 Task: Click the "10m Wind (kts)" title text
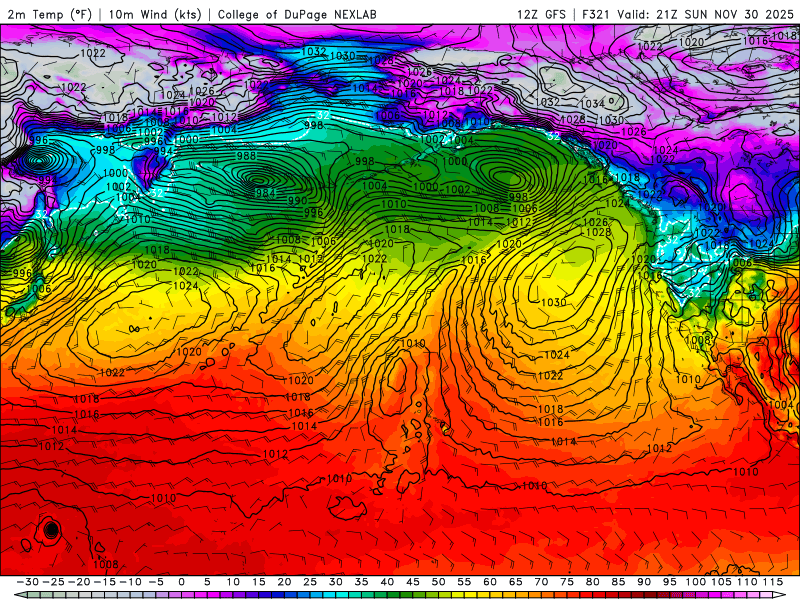coord(155,14)
